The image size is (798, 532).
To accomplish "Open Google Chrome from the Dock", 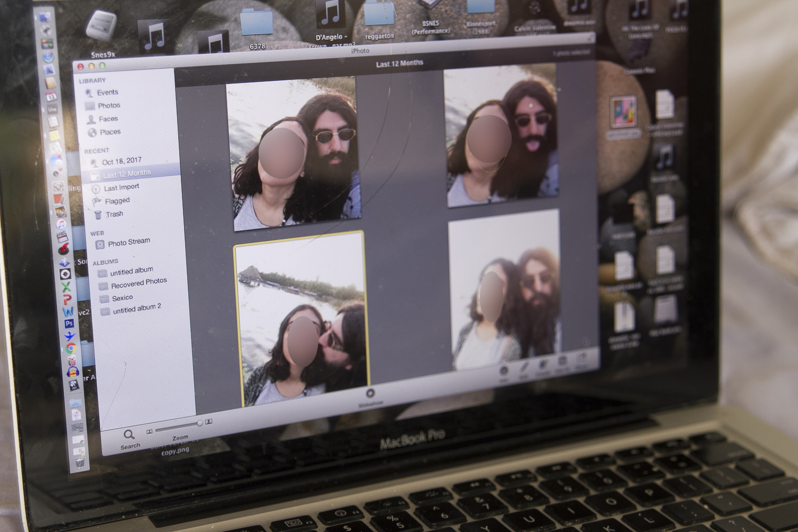I will pyautogui.click(x=71, y=348).
